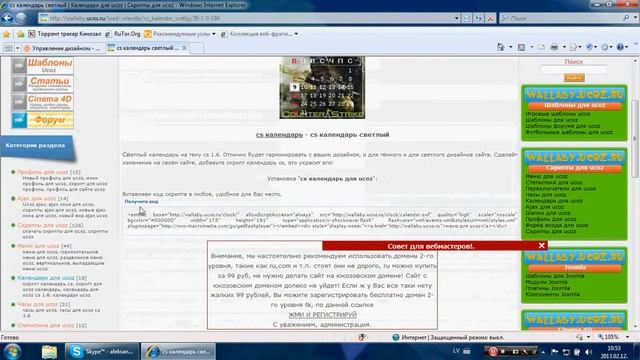Image resolution: width=640 pixels, height=360 pixels.
Task: Switch to Управление дизайном tab
Action: point(62,48)
